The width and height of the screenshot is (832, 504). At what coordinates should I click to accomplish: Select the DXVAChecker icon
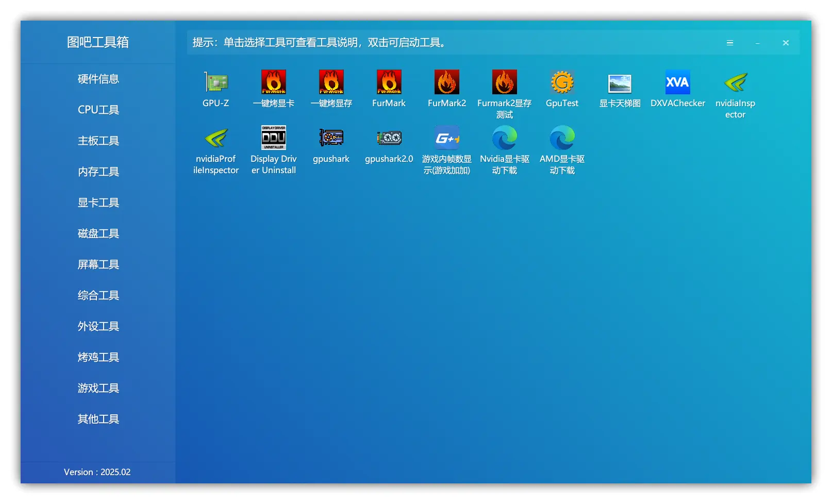678,82
